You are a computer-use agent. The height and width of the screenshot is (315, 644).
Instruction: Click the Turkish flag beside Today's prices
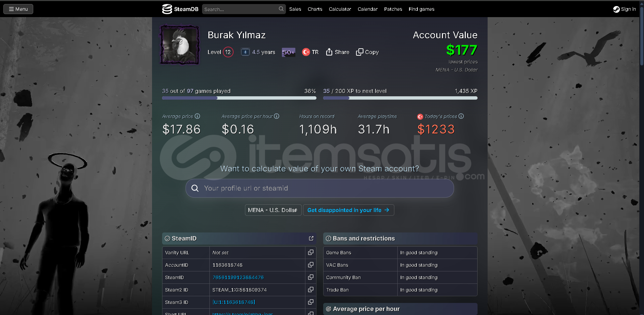tap(420, 117)
